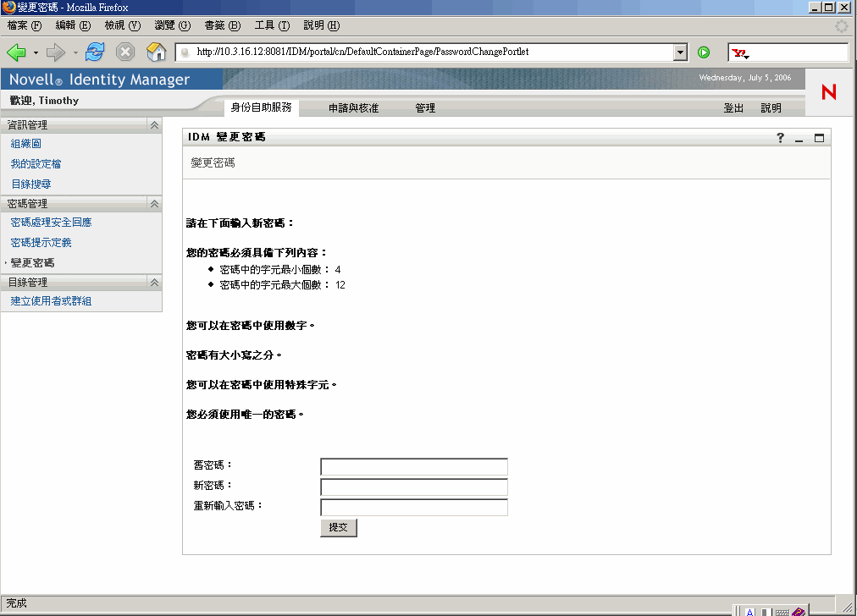The image size is (857, 616).
Task: Switch to the 身份自助服務 tab
Action: tap(262, 107)
